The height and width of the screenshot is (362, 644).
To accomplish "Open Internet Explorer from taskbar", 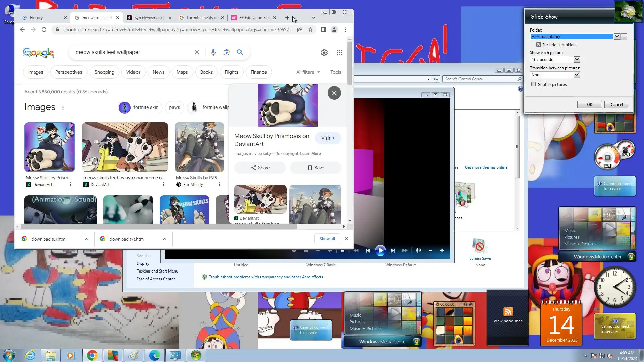I will point(30,355).
